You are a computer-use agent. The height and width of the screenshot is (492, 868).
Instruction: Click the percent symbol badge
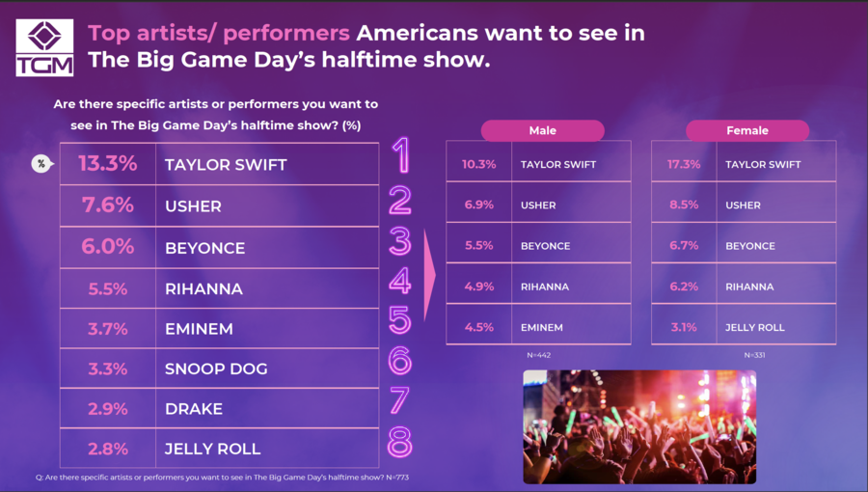point(41,164)
